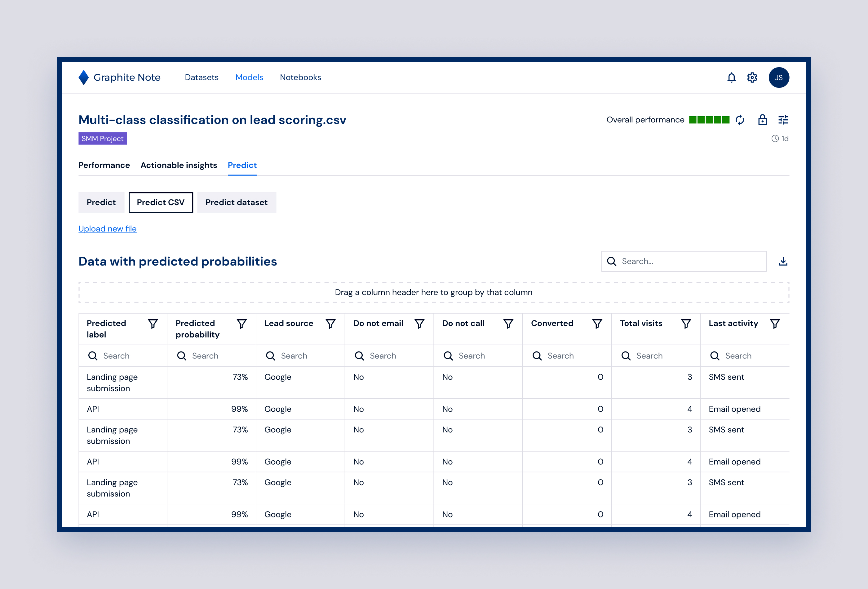Click the 1d timestamp text
The width and height of the screenshot is (868, 589).
pos(785,139)
